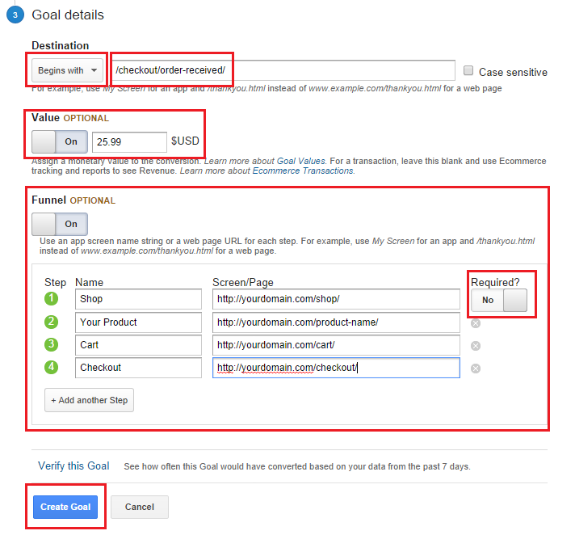
Task: Remove the Your Product funnel step
Action: pyautogui.click(x=476, y=323)
